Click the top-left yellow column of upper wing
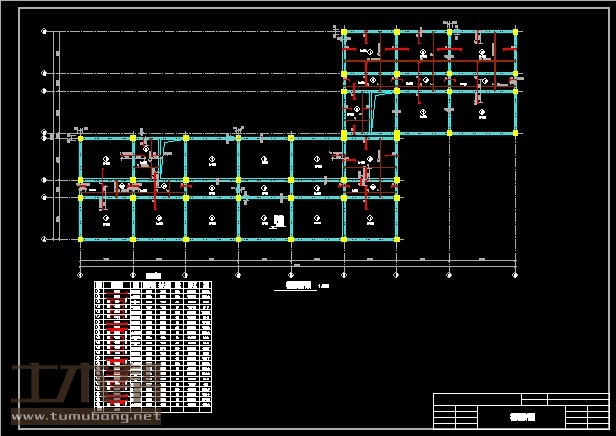Image resolution: width=616 pixels, height=436 pixels. coord(344,33)
